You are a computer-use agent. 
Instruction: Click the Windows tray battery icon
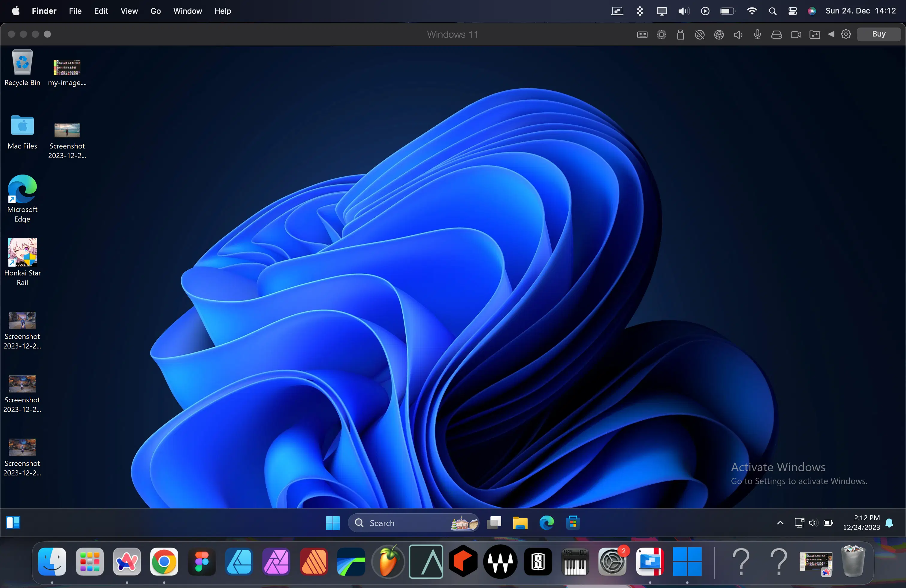828,523
